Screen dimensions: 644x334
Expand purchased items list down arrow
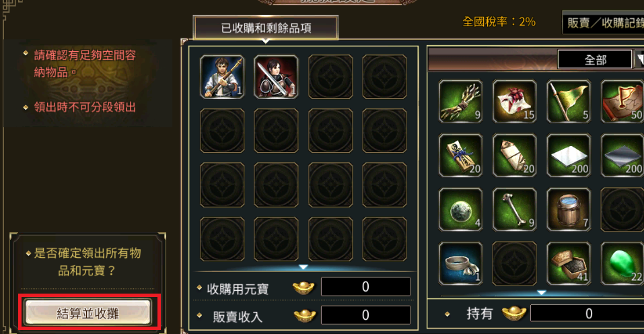[303, 267]
